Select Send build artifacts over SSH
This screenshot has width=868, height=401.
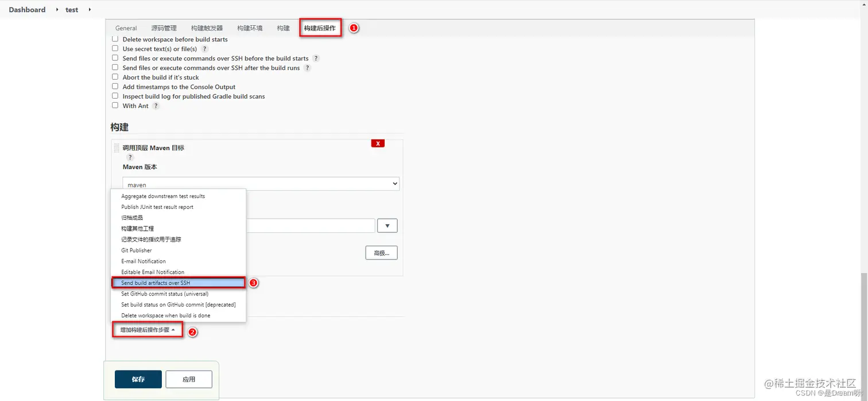click(x=179, y=283)
